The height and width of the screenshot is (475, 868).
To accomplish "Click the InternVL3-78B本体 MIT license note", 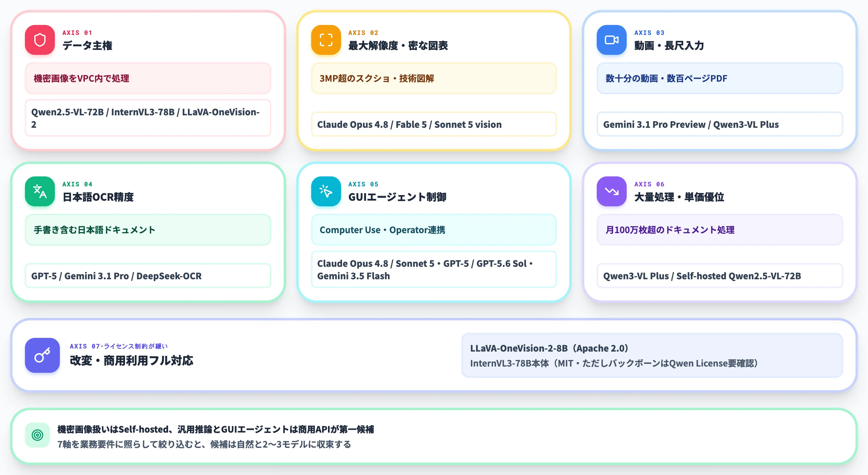I will coord(614,363).
